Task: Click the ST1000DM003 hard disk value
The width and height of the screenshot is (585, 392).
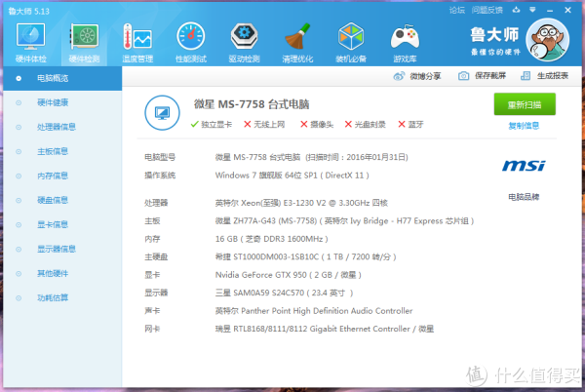Action: tap(305, 257)
